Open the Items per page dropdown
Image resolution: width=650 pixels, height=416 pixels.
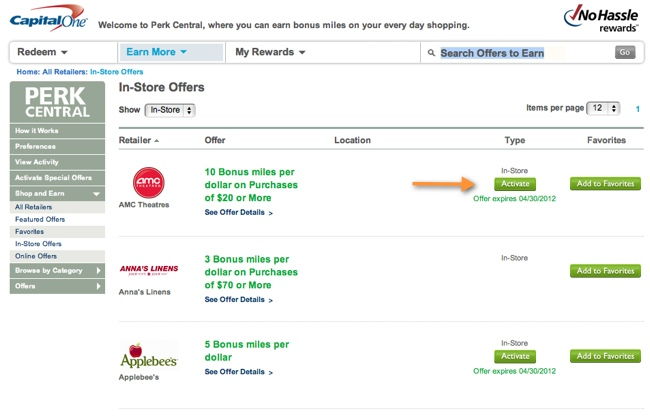[603, 108]
